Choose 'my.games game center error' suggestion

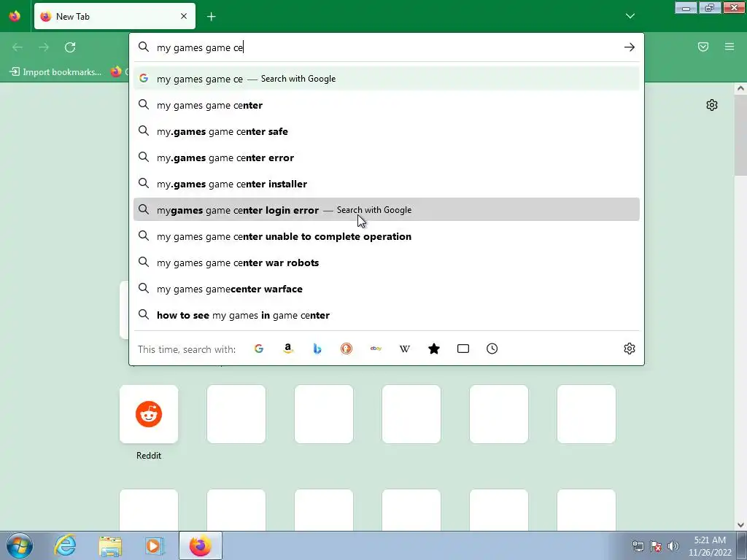(x=387, y=157)
